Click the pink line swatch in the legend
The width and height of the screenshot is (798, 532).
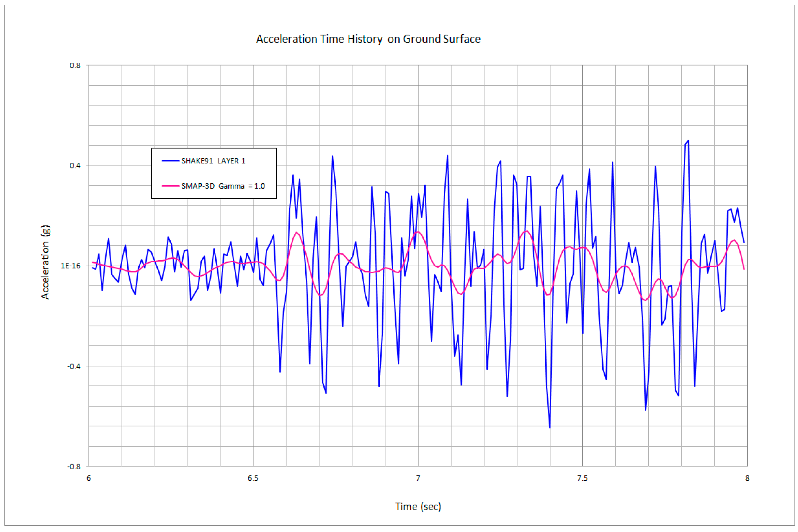coord(170,186)
